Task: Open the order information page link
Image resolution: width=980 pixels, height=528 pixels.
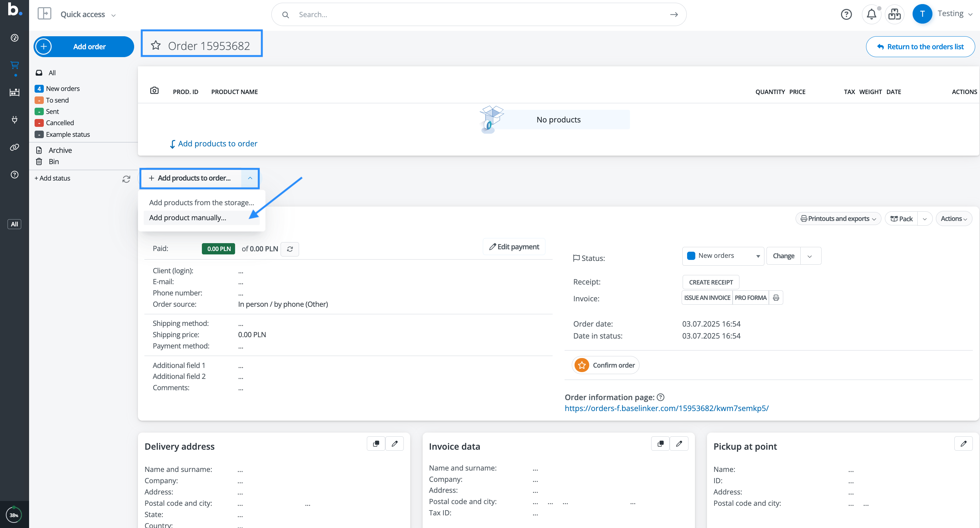Action: [x=667, y=408]
